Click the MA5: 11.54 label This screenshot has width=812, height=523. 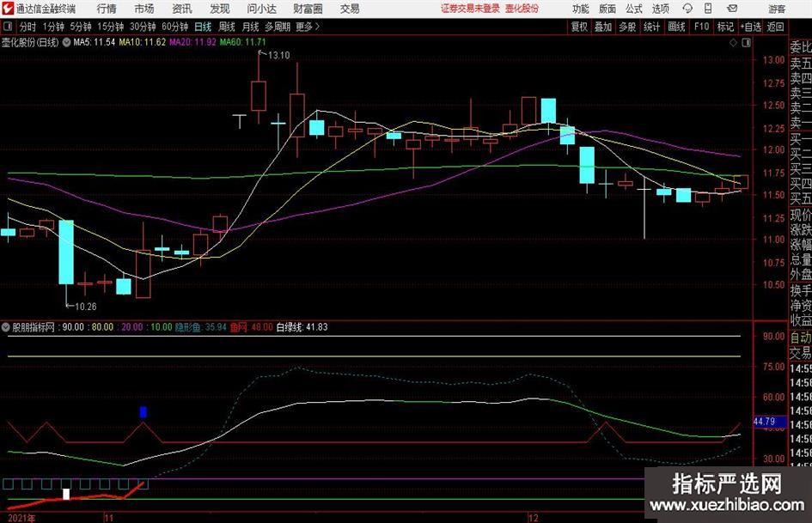[95, 42]
